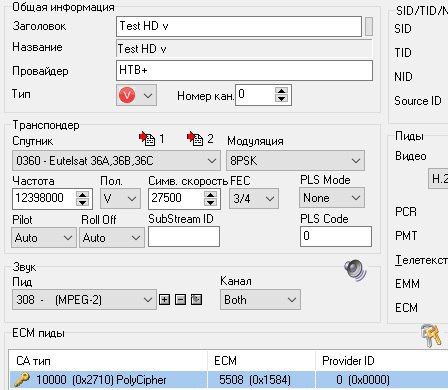Click the speaker sound icon
The image size is (448, 390).
pyautogui.click(x=355, y=270)
